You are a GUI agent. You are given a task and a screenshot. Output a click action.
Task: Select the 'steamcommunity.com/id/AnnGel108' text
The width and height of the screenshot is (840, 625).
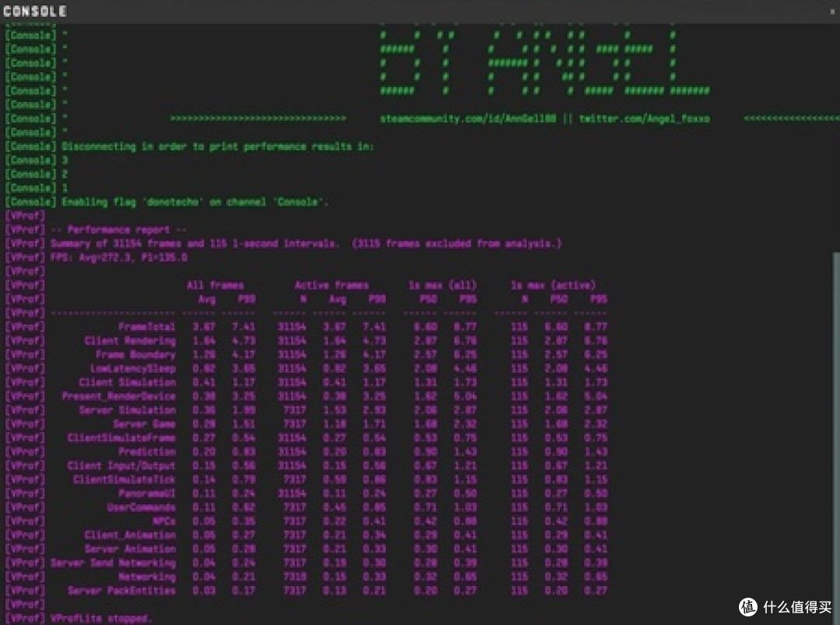[467, 118]
